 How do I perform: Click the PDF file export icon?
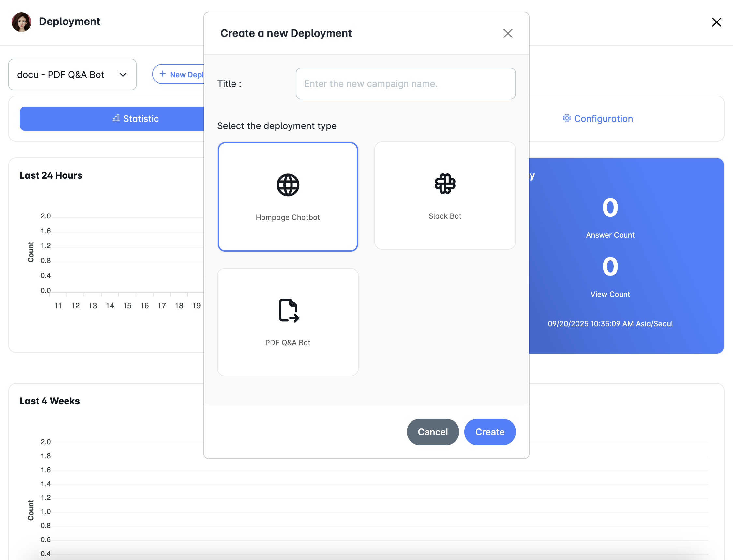pyautogui.click(x=289, y=310)
